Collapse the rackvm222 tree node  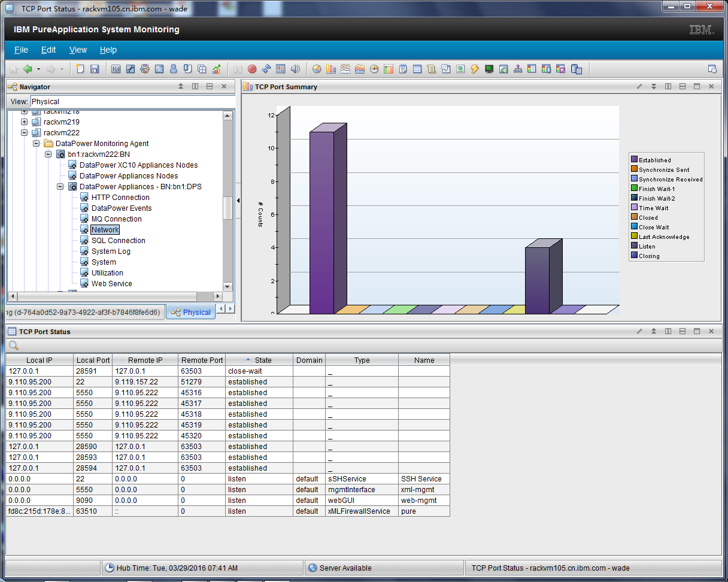click(x=25, y=132)
